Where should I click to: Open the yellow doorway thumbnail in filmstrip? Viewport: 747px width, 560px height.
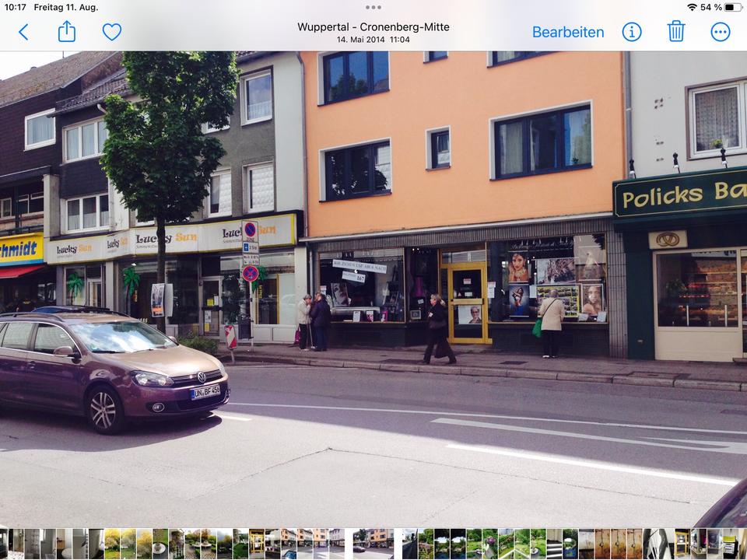(x=256, y=543)
